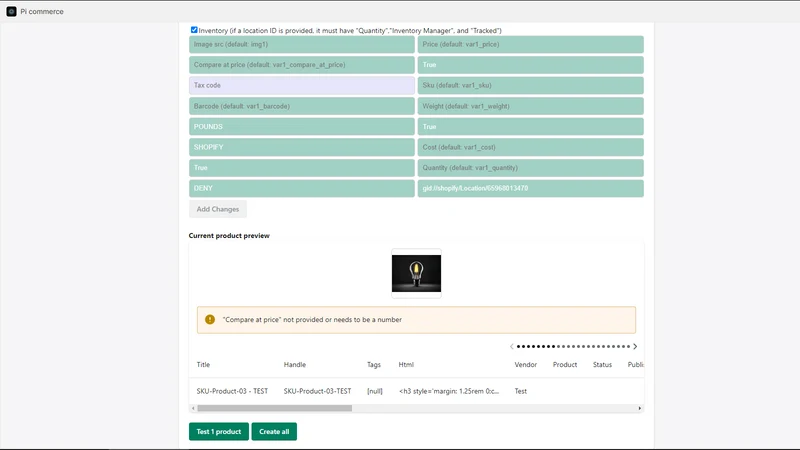This screenshot has height=450, width=800.
Task: Click the table scrollbar right arrow
Action: (640, 408)
